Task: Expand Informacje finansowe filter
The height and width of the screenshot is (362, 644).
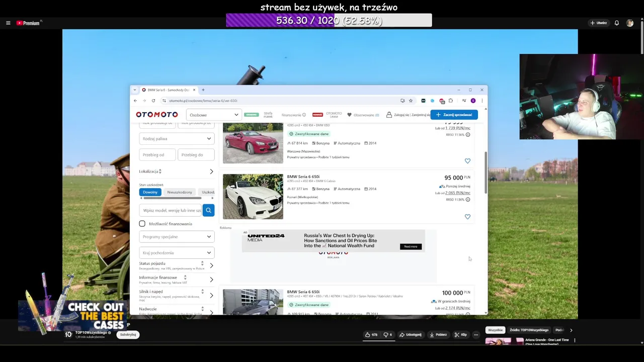Action: [211, 280]
